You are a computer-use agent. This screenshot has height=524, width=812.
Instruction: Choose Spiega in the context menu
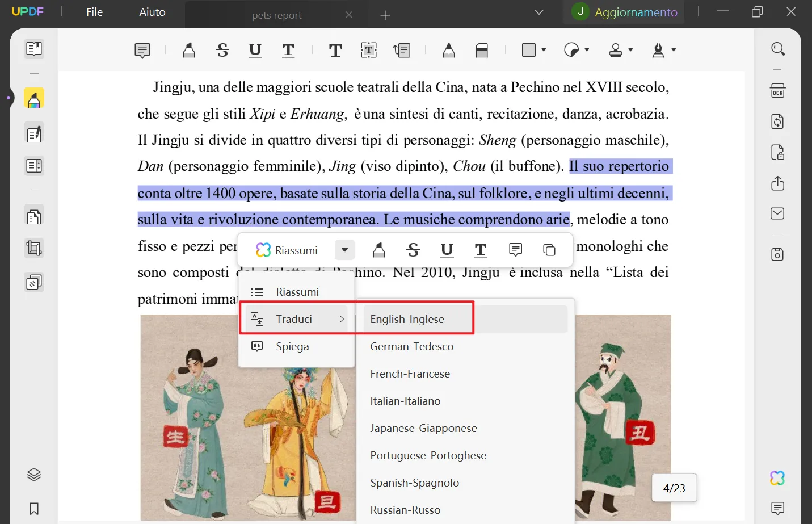click(x=297, y=346)
